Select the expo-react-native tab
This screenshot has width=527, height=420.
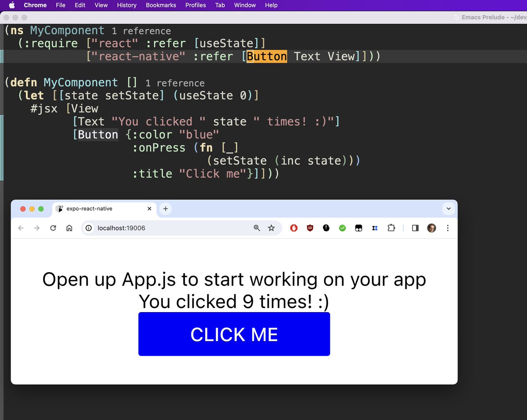(104, 209)
